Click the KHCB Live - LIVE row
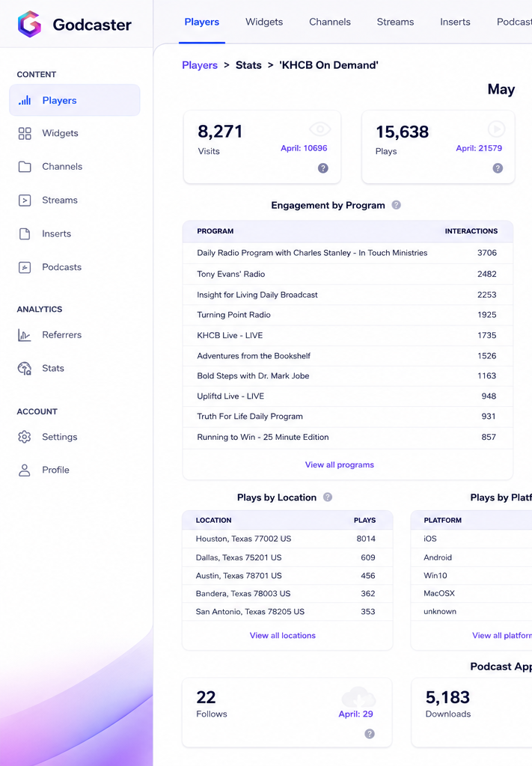Viewport: 532px width, 766px height. pyautogui.click(x=347, y=336)
